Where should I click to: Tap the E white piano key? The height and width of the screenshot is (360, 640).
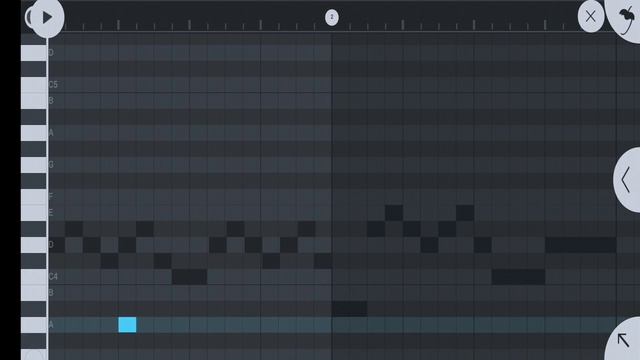pyautogui.click(x=33, y=213)
